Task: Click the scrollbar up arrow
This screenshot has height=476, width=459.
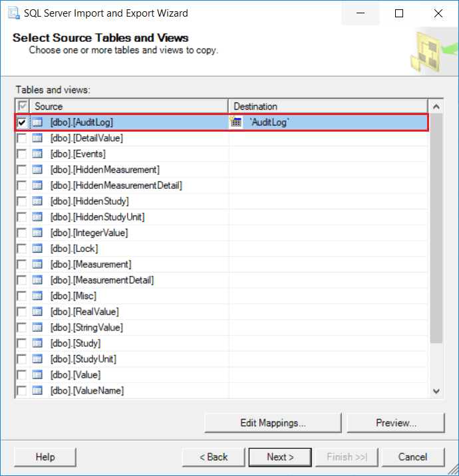Action: pos(436,106)
